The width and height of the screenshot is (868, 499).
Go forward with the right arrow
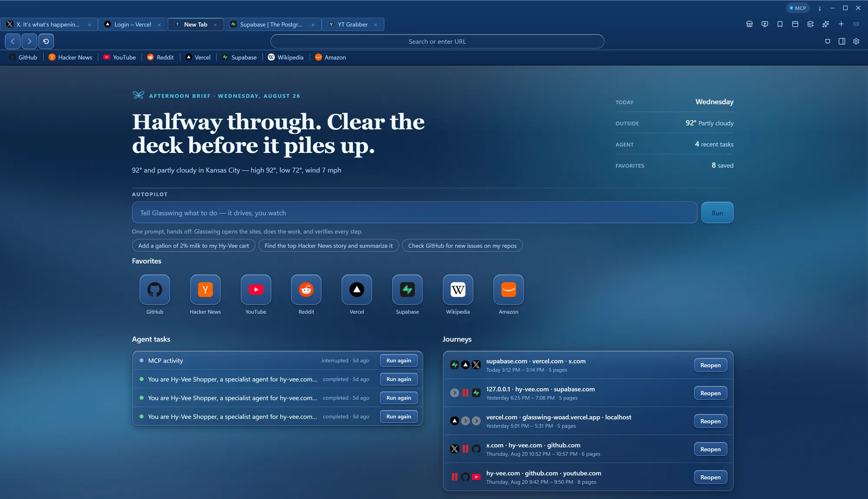click(x=30, y=41)
